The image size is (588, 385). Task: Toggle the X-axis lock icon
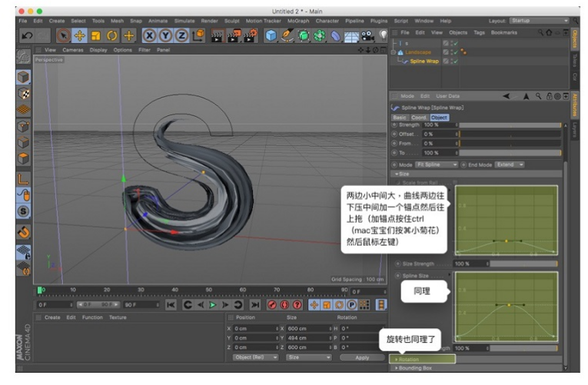point(149,35)
